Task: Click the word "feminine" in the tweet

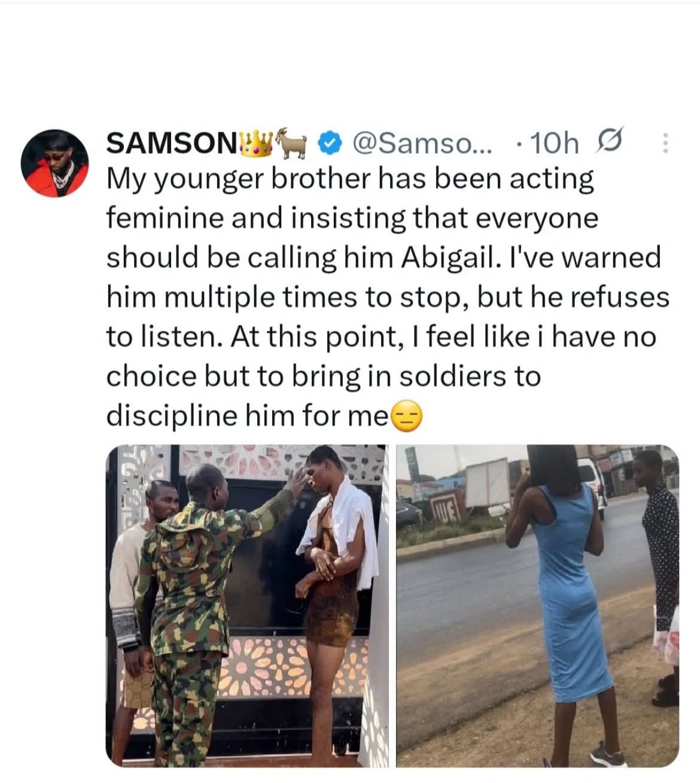Action: (x=164, y=218)
